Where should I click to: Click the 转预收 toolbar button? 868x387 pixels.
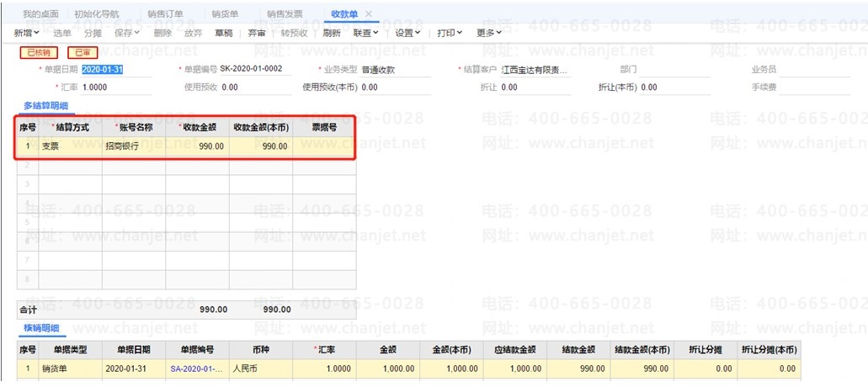(294, 33)
